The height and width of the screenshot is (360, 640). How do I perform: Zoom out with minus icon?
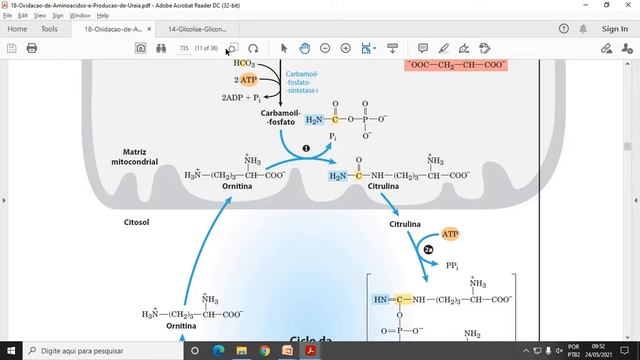[x=325, y=48]
